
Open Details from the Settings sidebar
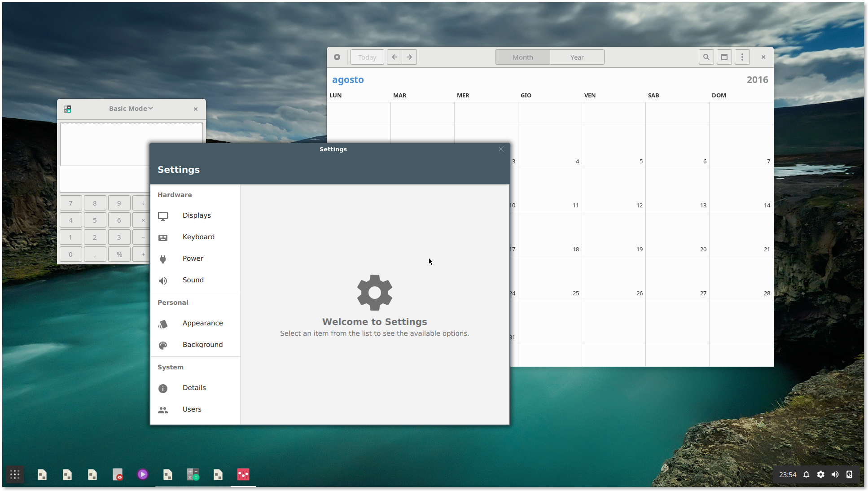(194, 387)
